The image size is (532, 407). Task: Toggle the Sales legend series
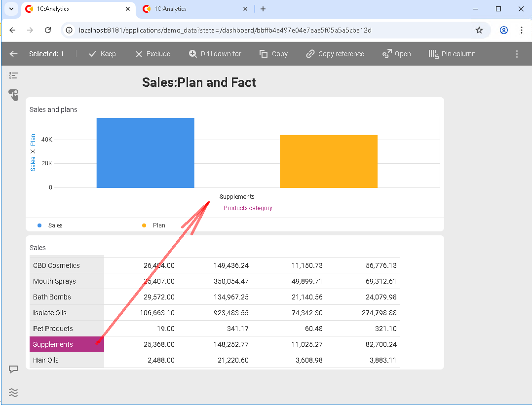tap(55, 225)
